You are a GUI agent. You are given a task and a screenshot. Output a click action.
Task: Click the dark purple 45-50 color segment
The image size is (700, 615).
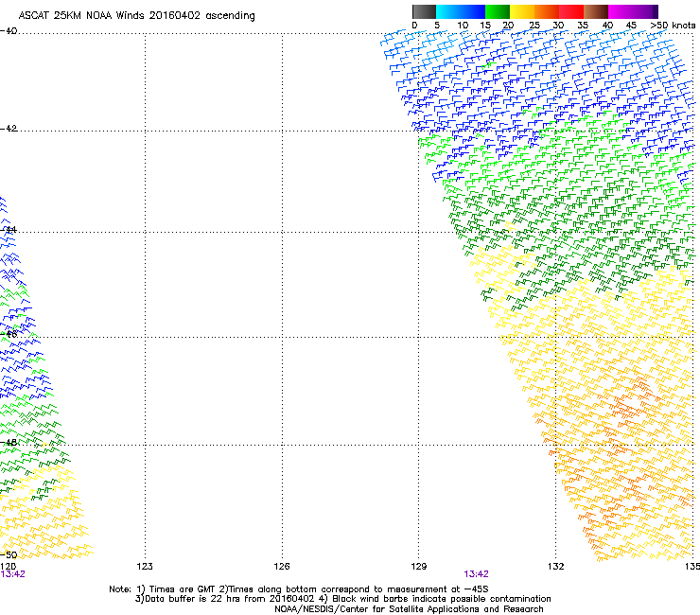pyautogui.click(x=645, y=11)
